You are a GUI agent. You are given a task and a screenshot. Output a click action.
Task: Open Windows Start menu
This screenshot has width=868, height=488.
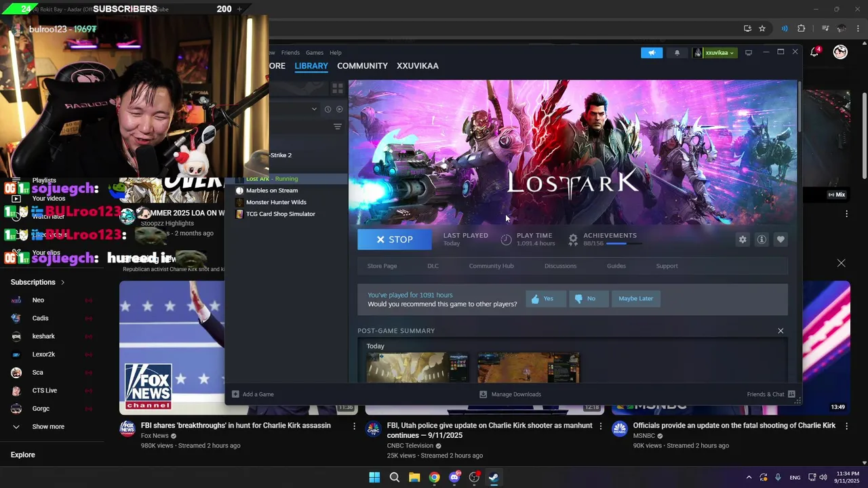click(x=374, y=477)
